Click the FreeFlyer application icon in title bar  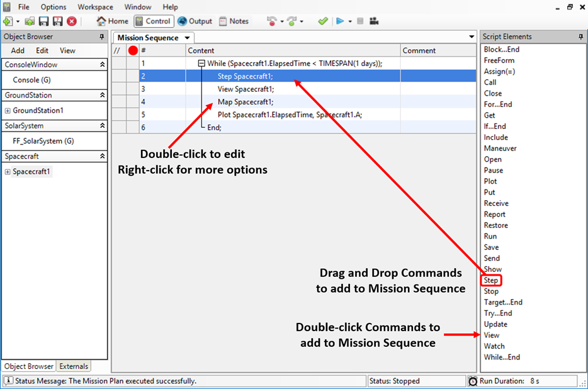[7, 7]
